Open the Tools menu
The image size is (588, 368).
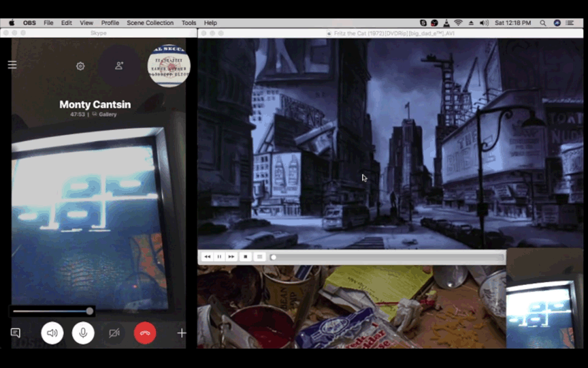coord(189,23)
